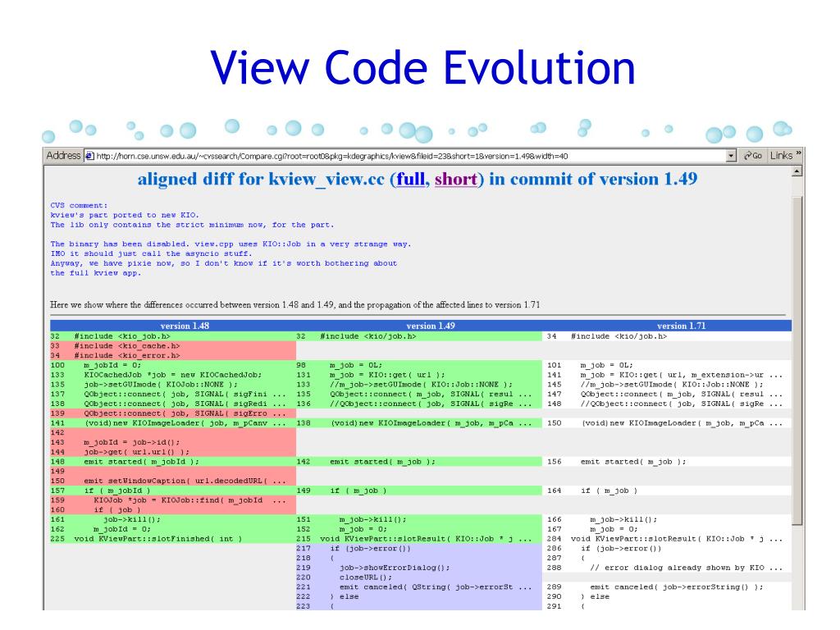This screenshot has height=630, width=840.
Task: Click line 34 '#include <kio_error.h>'
Action: [173, 355]
